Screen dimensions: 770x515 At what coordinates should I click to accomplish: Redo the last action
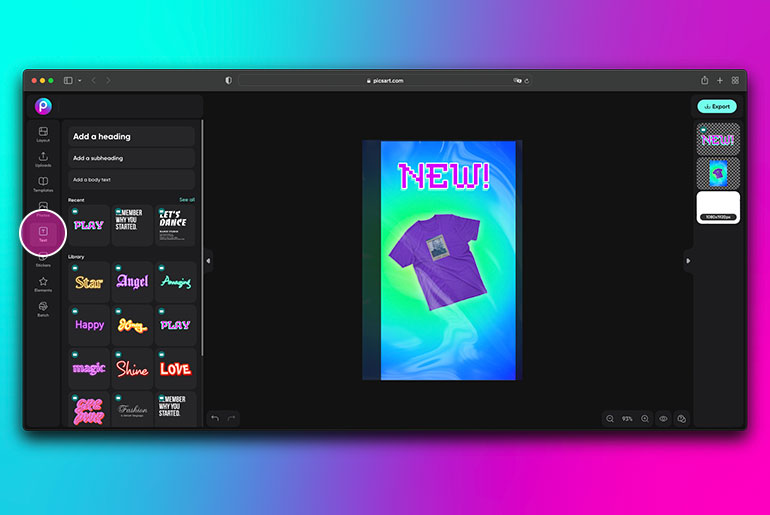point(231,418)
